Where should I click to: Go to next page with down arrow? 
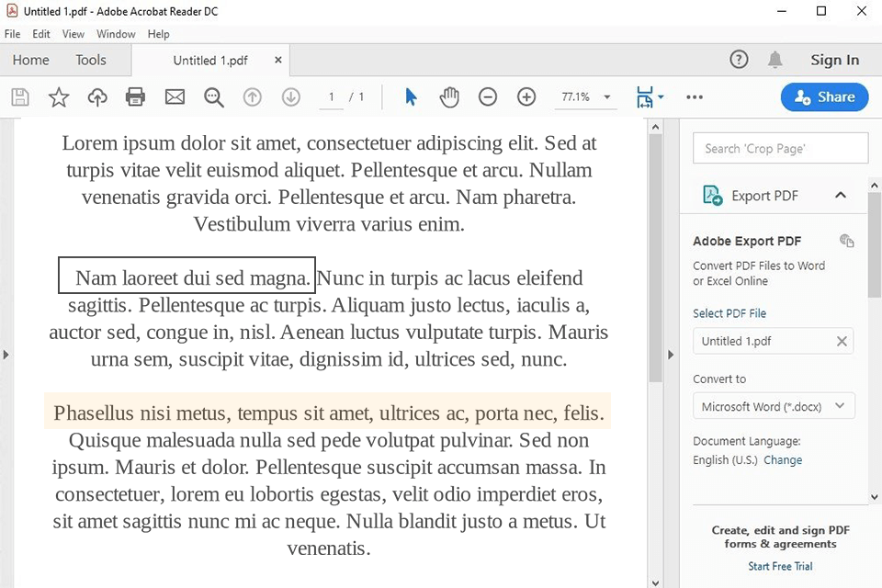click(290, 96)
